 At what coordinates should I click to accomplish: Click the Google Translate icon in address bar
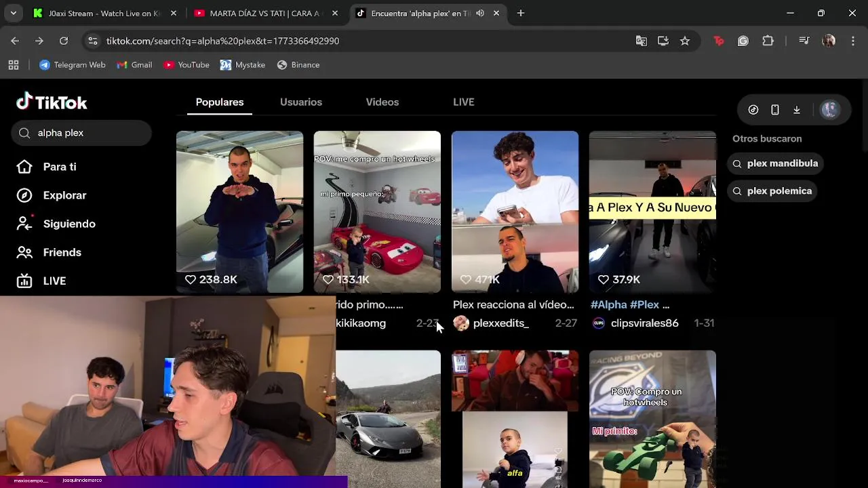(641, 41)
